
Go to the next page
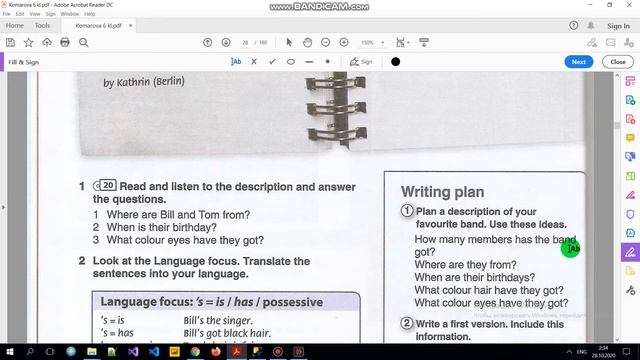226,42
